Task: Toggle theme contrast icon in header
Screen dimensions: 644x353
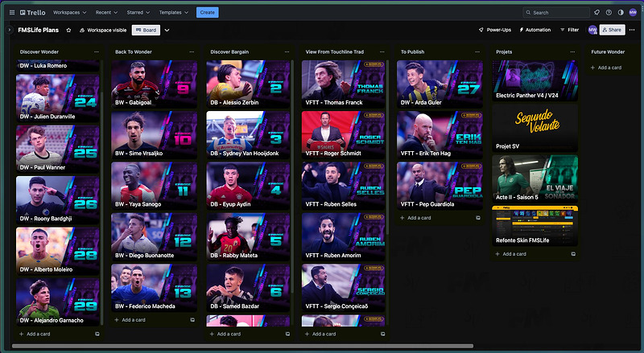Action: click(621, 12)
